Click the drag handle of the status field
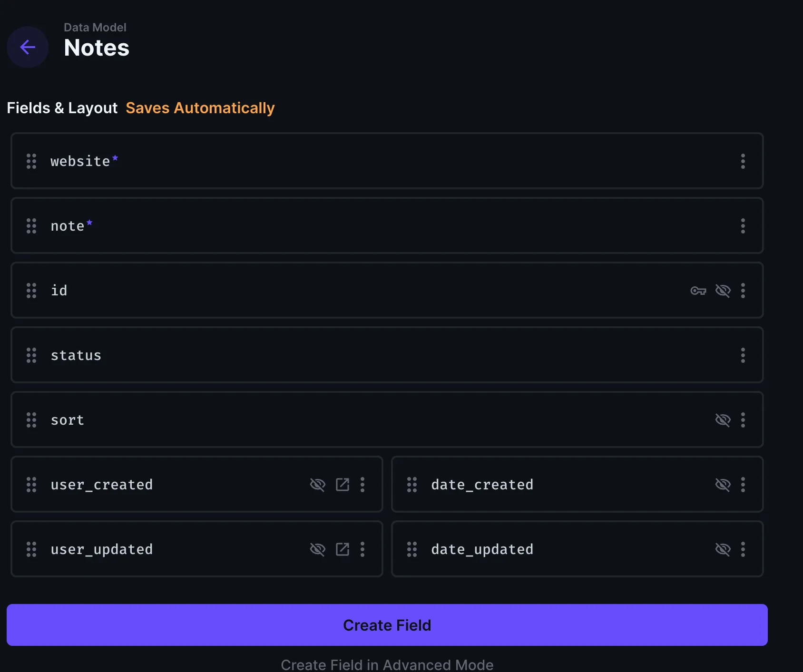The width and height of the screenshot is (803, 672). (x=31, y=355)
